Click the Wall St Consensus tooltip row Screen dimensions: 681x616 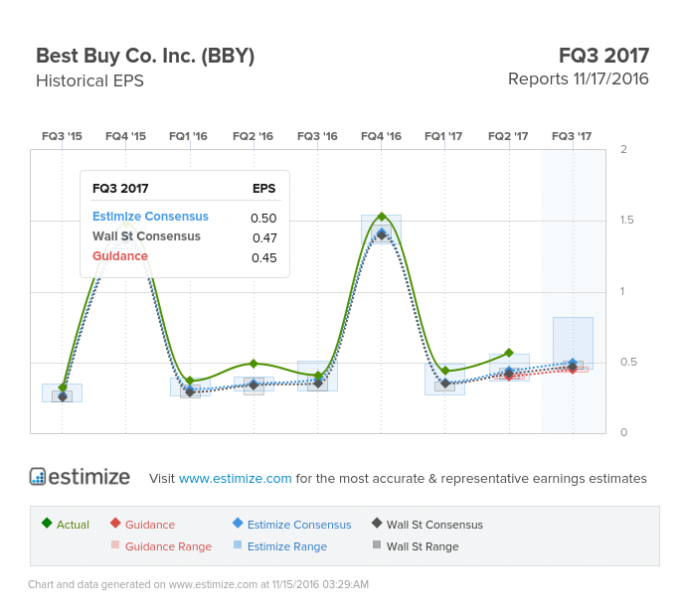click(185, 236)
